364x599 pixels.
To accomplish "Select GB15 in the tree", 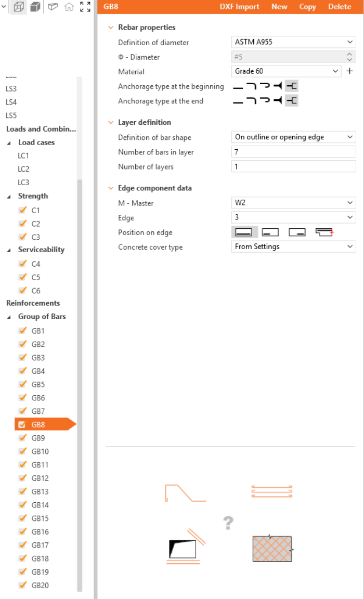I will pos(40,518).
